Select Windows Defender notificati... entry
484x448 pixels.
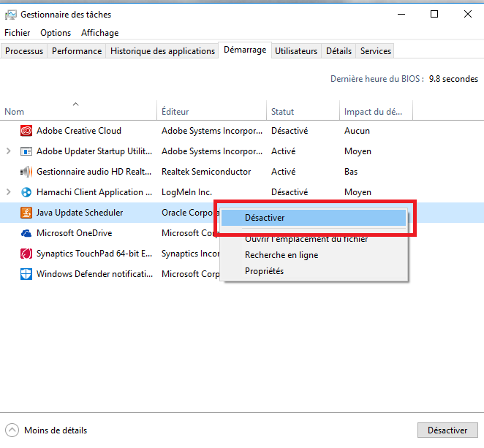94,274
